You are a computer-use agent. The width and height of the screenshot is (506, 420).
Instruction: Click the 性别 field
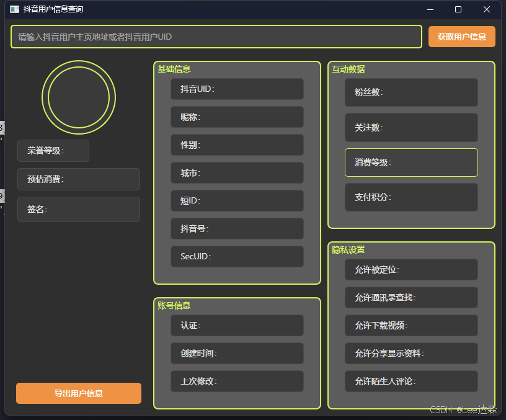click(237, 145)
